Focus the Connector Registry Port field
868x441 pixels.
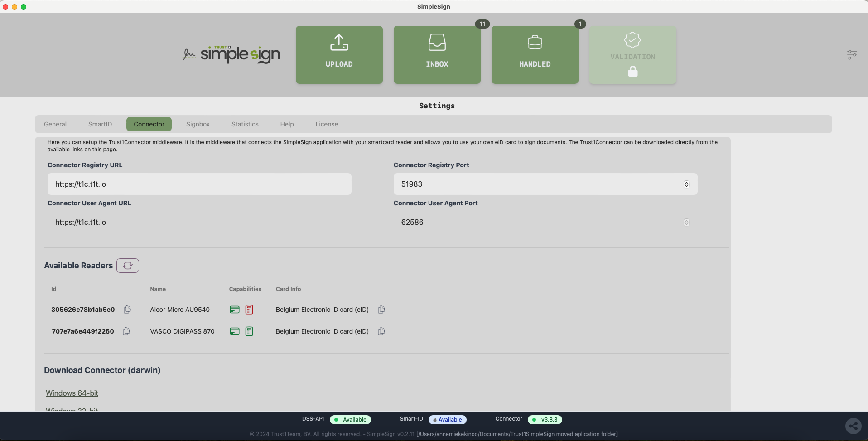click(x=545, y=184)
